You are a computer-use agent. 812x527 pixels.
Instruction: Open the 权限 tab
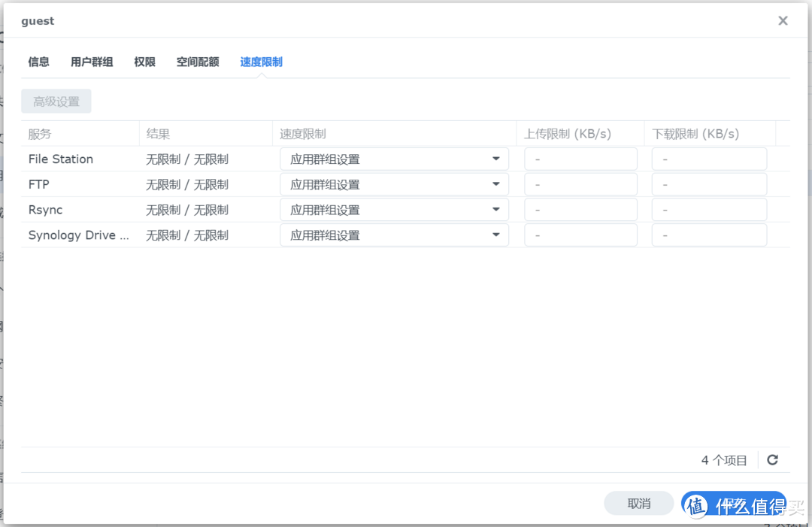[x=144, y=62]
